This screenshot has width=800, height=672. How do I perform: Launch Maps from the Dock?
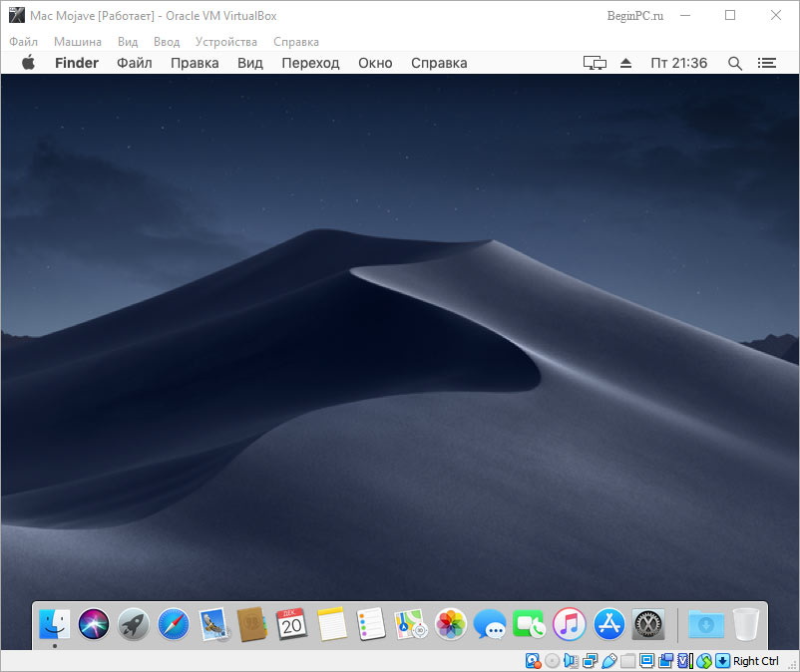click(411, 623)
